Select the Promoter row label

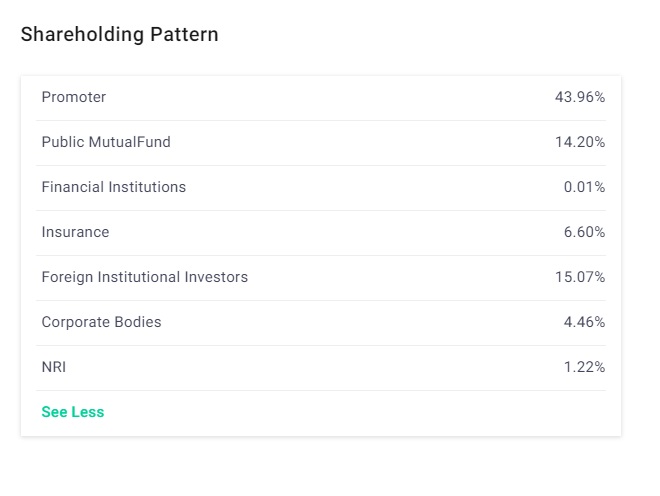(74, 97)
